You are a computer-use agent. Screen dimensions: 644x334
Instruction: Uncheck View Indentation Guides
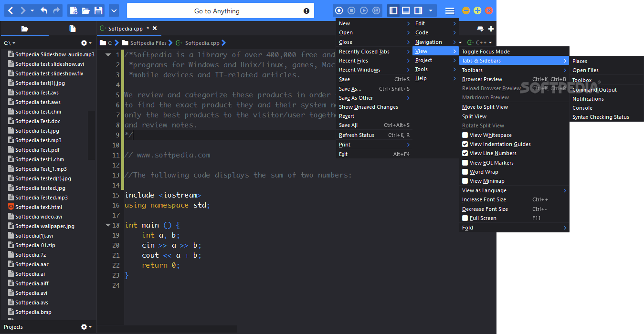(465, 144)
